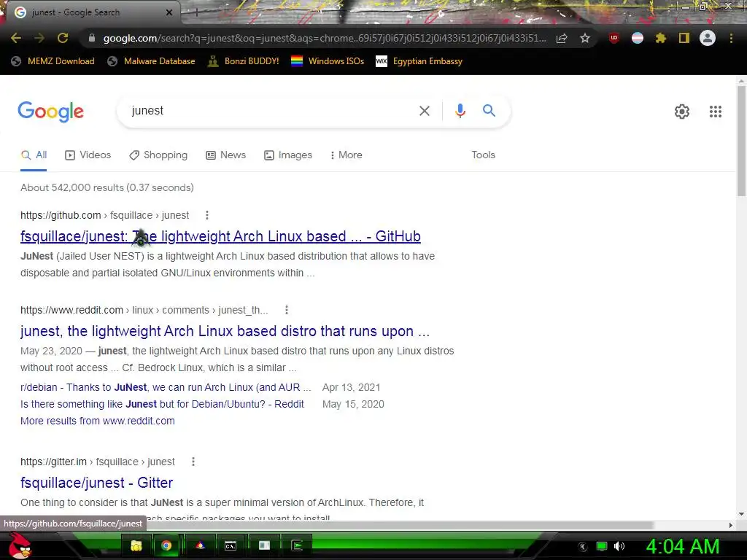
Task: Open Google quick settings gear
Action: [682, 112]
